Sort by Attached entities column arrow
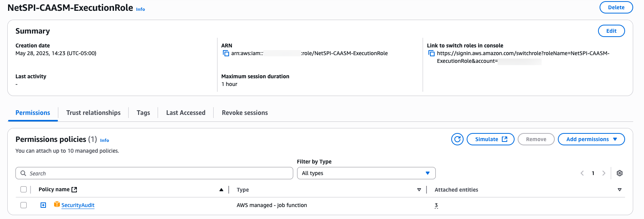Image resolution: width=644 pixels, height=219 pixels. coord(620,190)
